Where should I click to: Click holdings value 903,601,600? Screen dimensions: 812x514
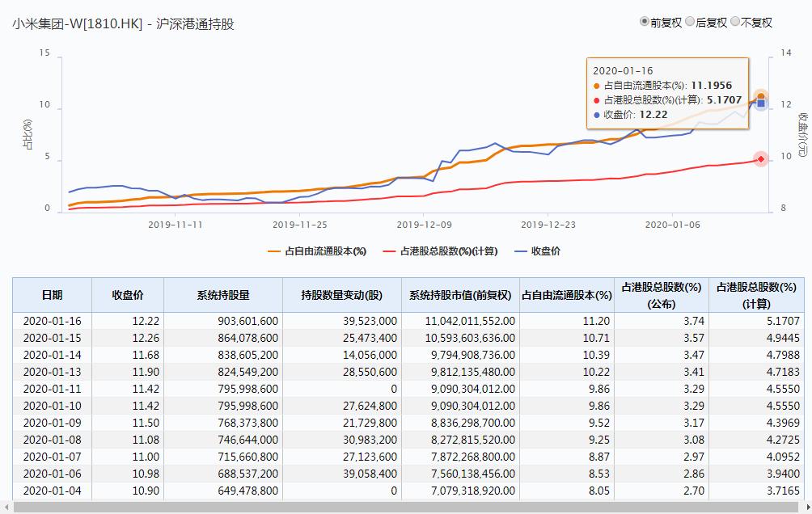[223, 321]
